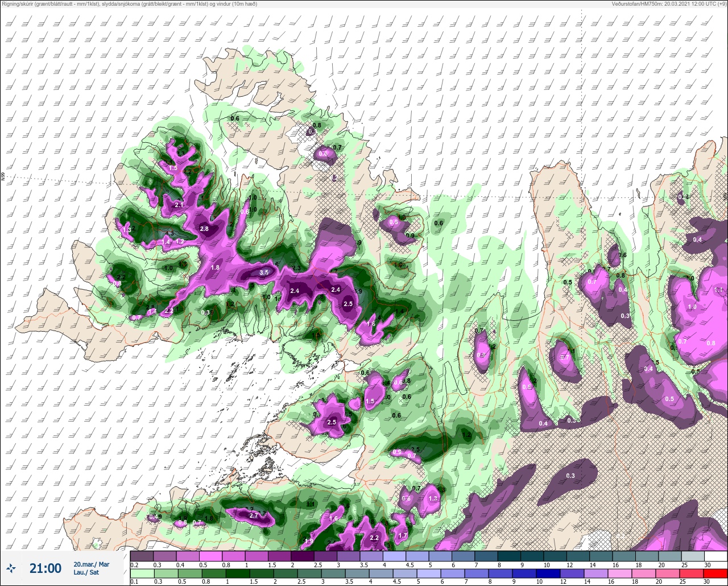The image size is (728, 586).
Task: Select the bright red swatch in the lower legend row
Action: (x=715, y=573)
